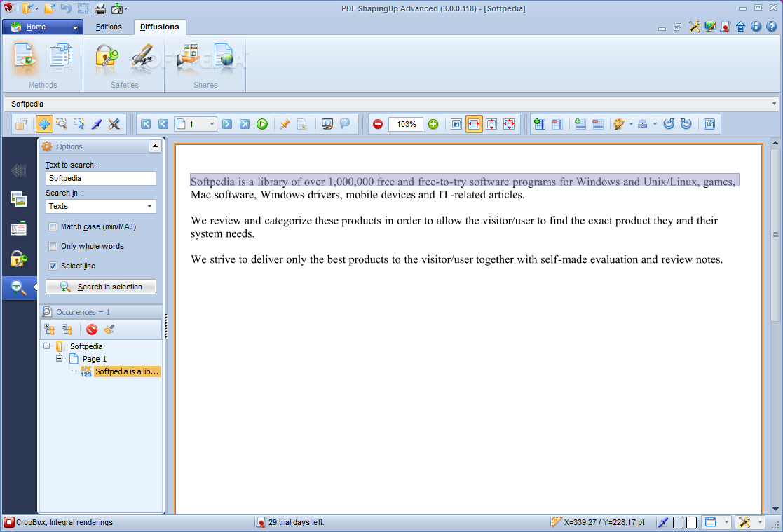Collapse the Softpedia tree node
Image resolution: width=783 pixels, height=532 pixels.
[47, 346]
